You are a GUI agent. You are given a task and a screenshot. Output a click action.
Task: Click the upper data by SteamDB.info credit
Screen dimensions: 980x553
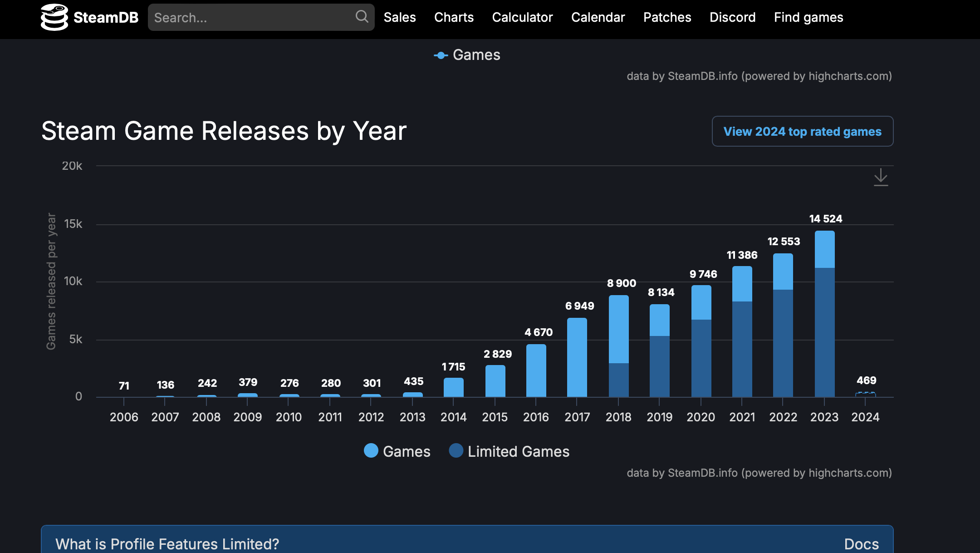(759, 76)
